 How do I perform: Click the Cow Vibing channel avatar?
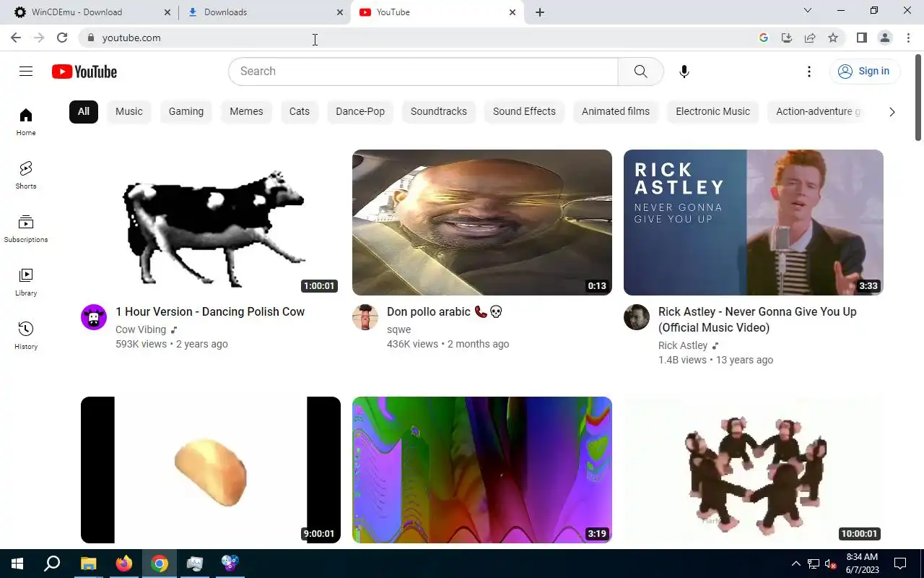click(x=94, y=317)
